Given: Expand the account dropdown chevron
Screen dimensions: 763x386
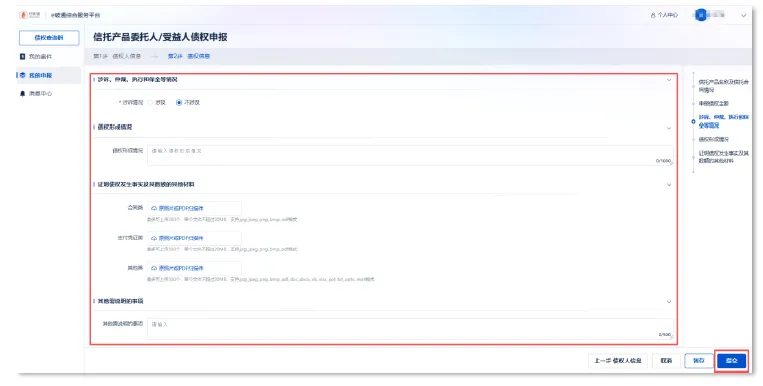Looking at the screenshot, I should [x=743, y=16].
